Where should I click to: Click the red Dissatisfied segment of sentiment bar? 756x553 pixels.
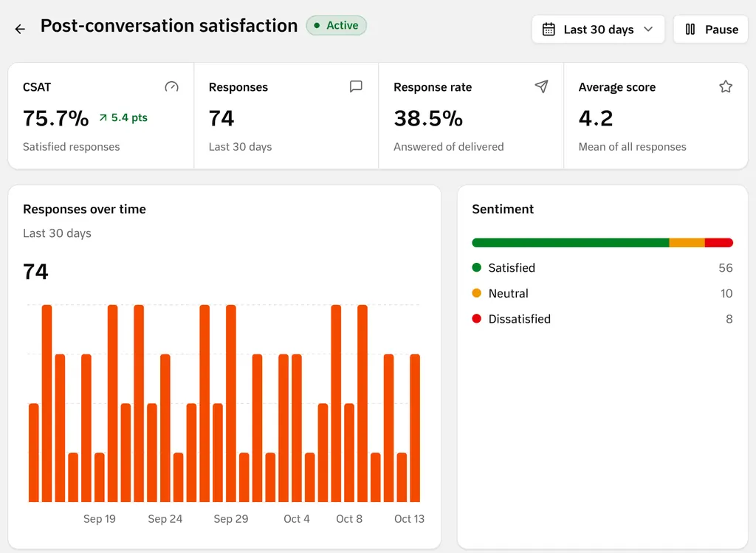point(719,242)
